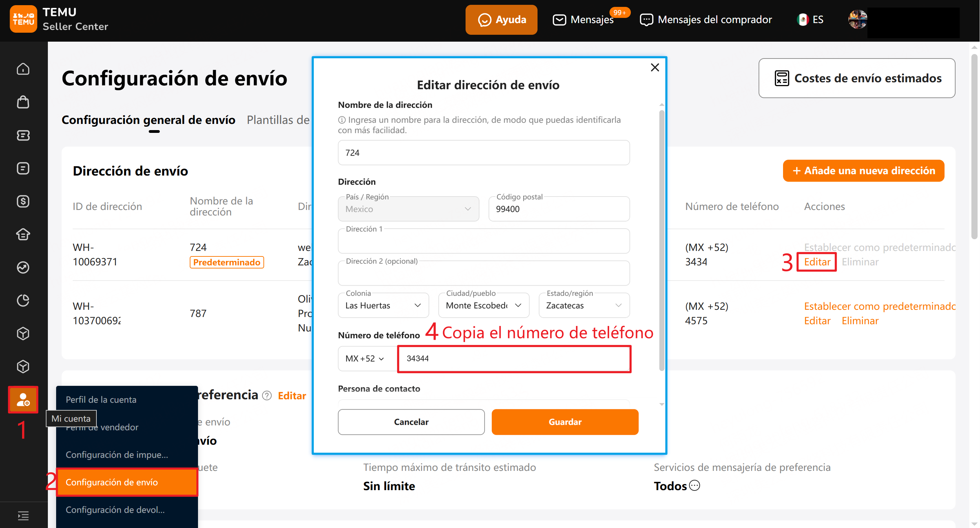
Task: Click the Número de teléfono column header
Action: tap(732, 206)
